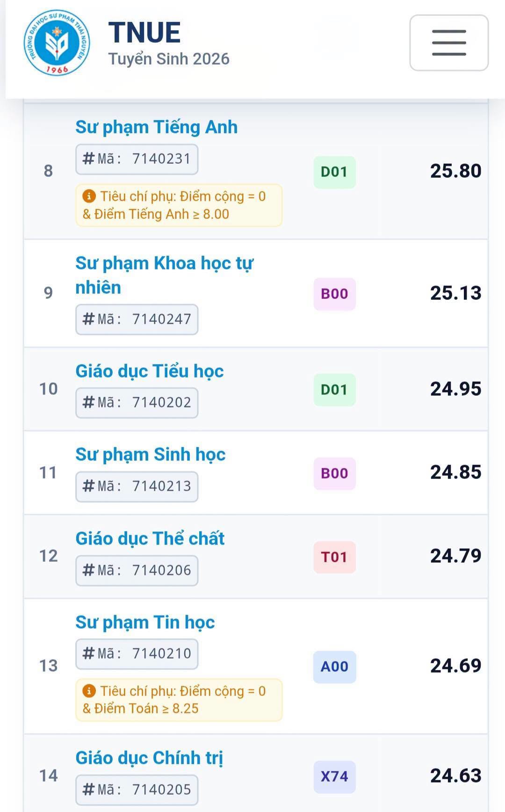This screenshot has height=812, width=505.
Task: Open the hamburger navigation menu
Action: (x=449, y=43)
